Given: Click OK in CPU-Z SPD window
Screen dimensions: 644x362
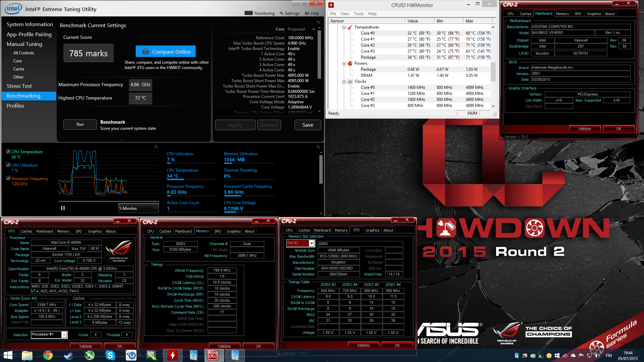Looking at the screenshot, I should [x=397, y=345].
